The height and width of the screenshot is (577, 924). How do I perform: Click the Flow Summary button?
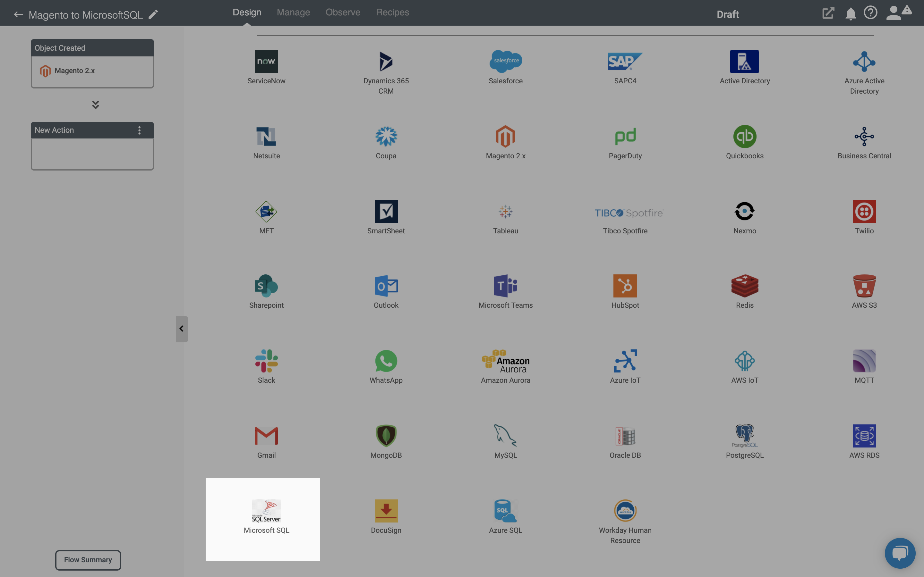[88, 560]
